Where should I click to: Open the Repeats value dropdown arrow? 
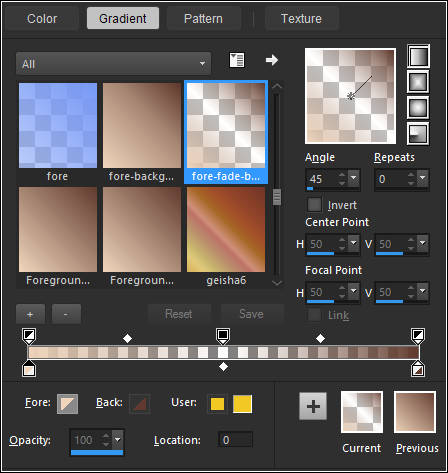pyautogui.click(x=423, y=177)
